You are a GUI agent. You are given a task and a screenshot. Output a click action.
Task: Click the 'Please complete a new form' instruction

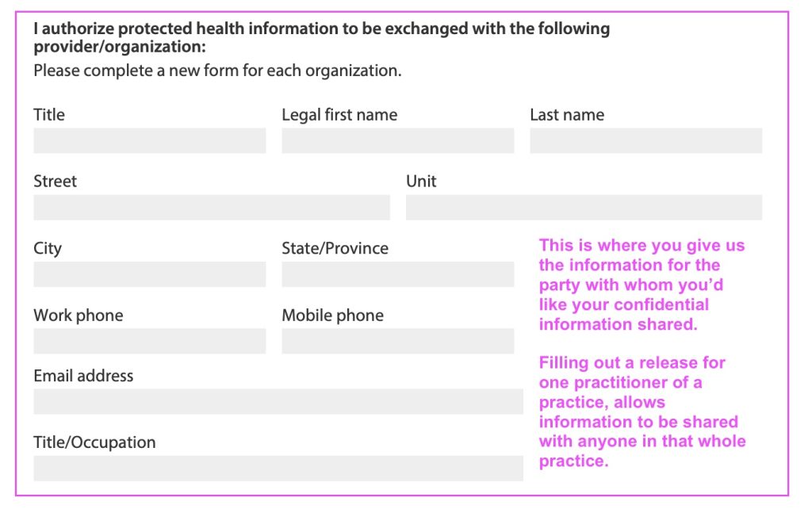(x=217, y=71)
